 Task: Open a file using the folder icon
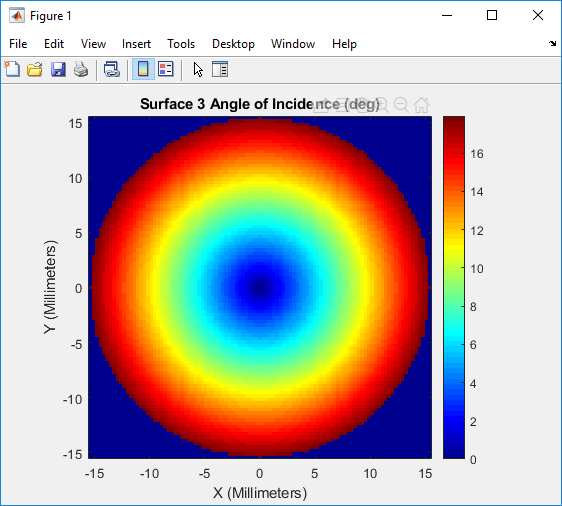tap(35, 69)
